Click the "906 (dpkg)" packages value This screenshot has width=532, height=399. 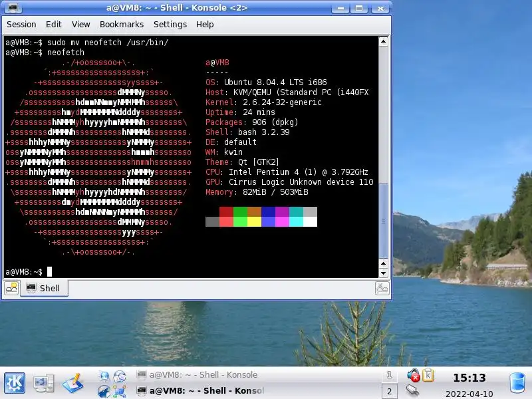point(275,122)
